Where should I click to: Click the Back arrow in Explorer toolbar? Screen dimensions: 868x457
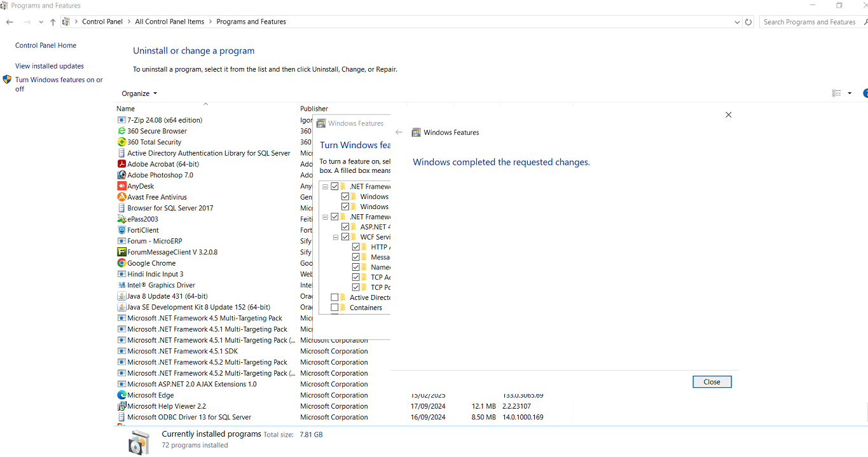pyautogui.click(x=10, y=22)
